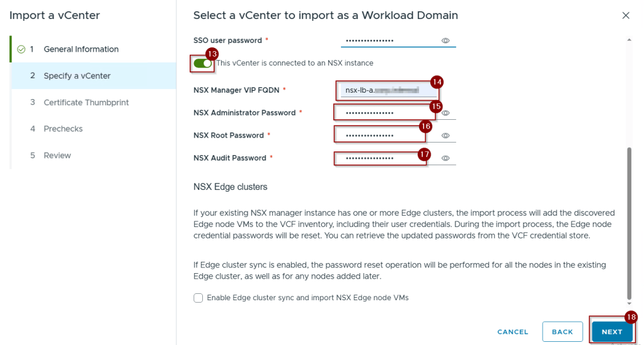Show the SSO user password via eye icon

(445, 40)
